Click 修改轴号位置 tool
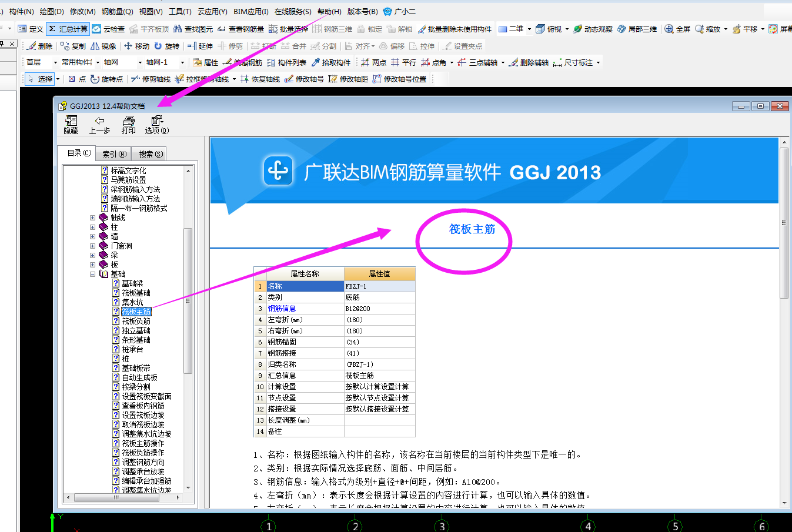Screen dimensions: 792x532 point(400,79)
